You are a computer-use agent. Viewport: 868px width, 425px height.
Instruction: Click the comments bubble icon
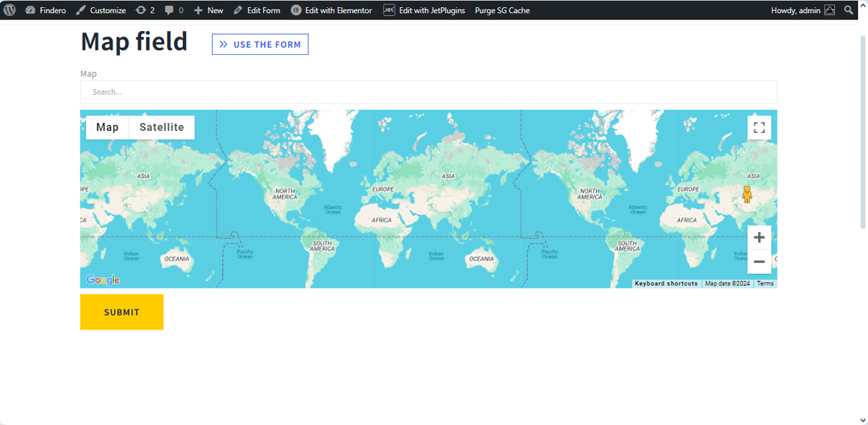click(x=171, y=10)
